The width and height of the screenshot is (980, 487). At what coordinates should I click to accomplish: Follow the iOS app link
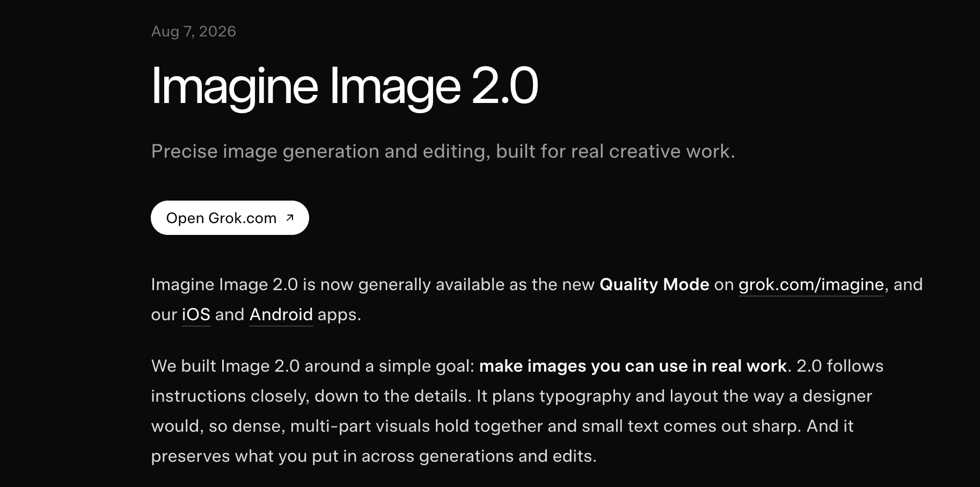click(x=196, y=315)
